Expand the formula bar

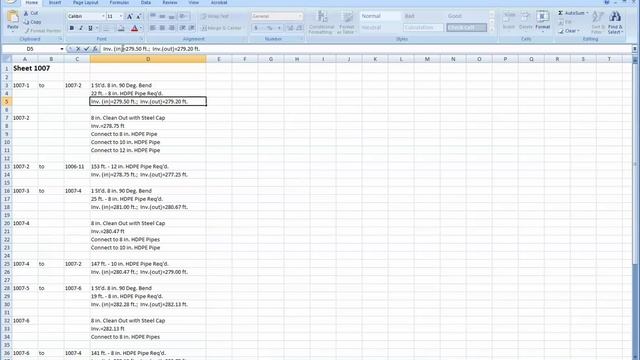pyautogui.click(x=635, y=49)
